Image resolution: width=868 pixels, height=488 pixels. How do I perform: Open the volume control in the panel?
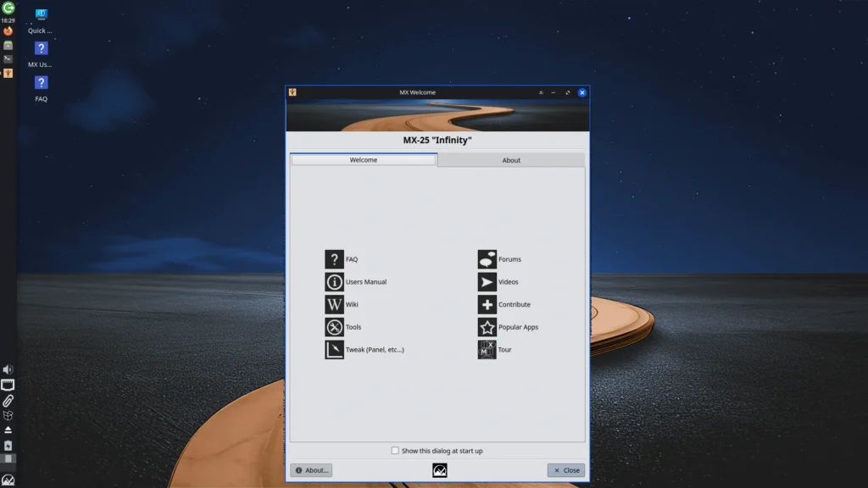click(8, 369)
